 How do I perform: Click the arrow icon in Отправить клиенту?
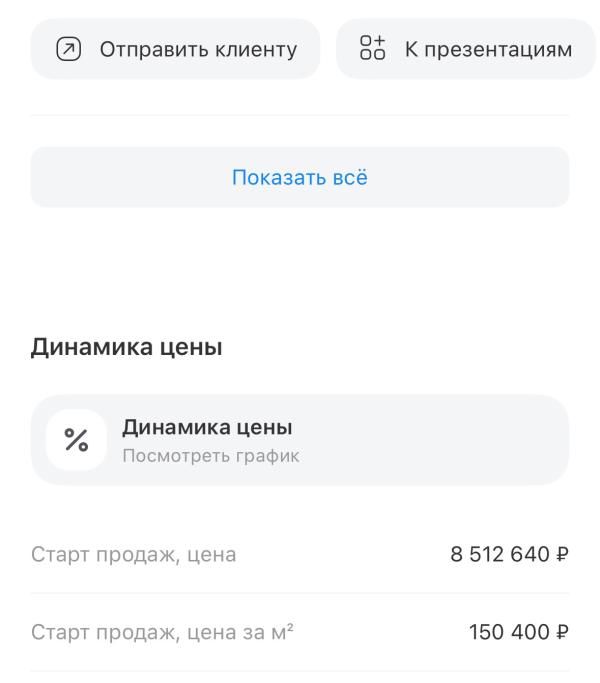pos(69,49)
